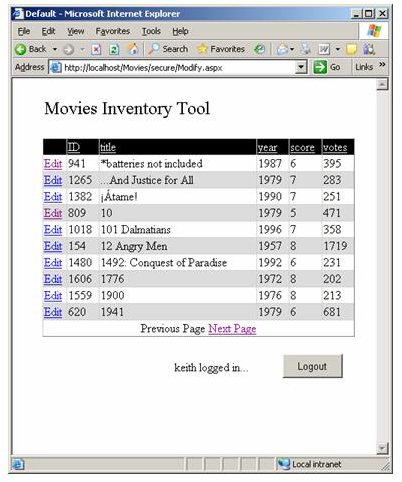This screenshot has width=402, height=482.
Task: Click the Refresh page icon
Action: [x=114, y=50]
